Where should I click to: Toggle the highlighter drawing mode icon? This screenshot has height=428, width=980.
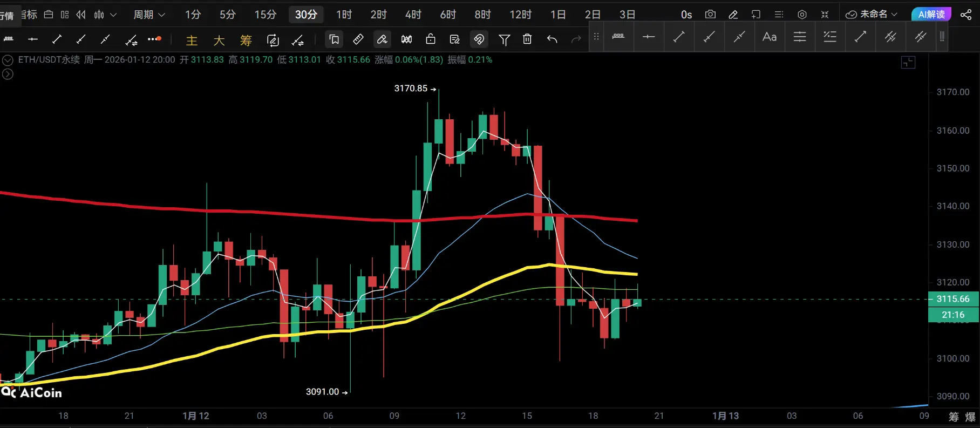(x=382, y=39)
